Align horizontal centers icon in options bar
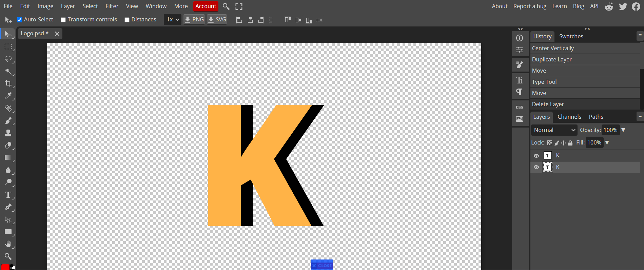This screenshot has height=270, width=644. coord(250,20)
